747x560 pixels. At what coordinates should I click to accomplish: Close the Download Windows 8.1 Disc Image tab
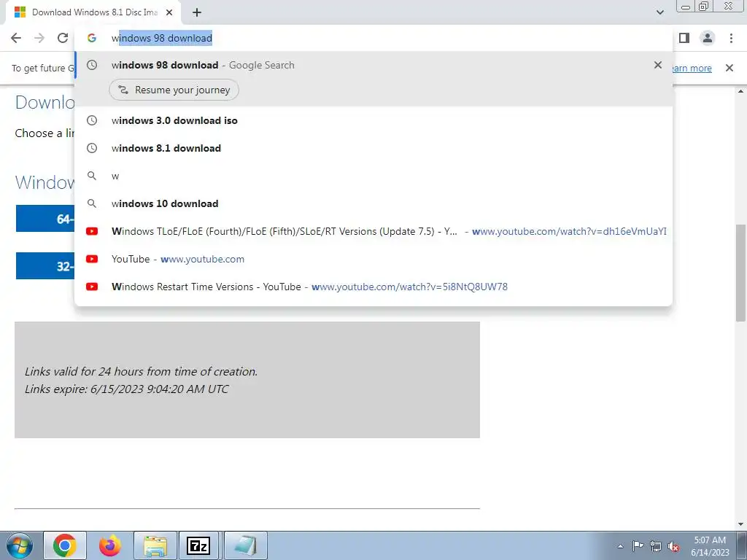tap(169, 12)
